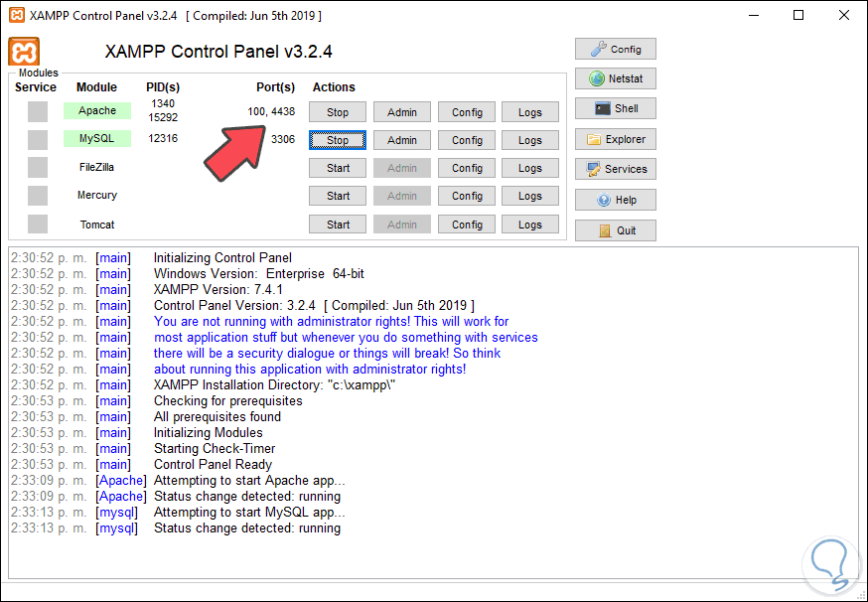Toggle the MySQL service checkbox

point(38,139)
